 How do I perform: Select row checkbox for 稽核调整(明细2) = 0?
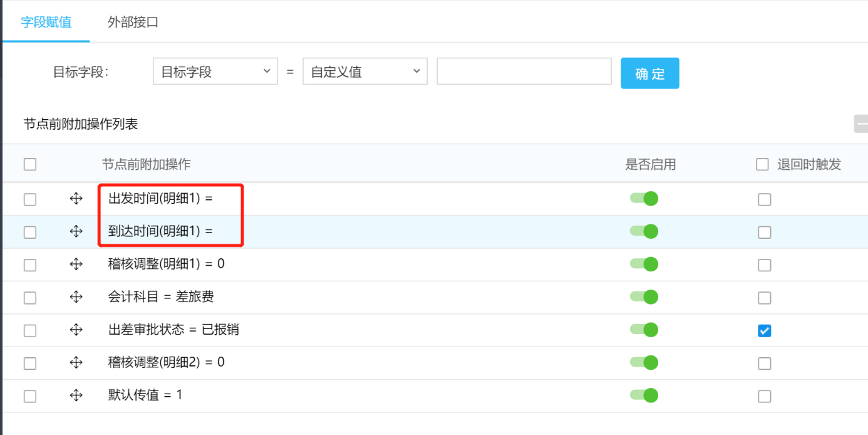[x=30, y=364]
